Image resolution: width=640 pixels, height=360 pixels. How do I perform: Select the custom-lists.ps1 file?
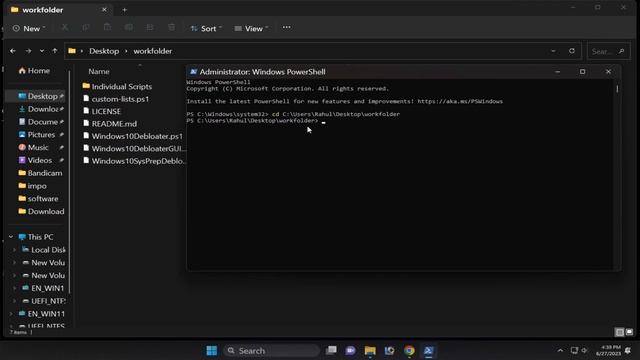pyautogui.click(x=116, y=99)
